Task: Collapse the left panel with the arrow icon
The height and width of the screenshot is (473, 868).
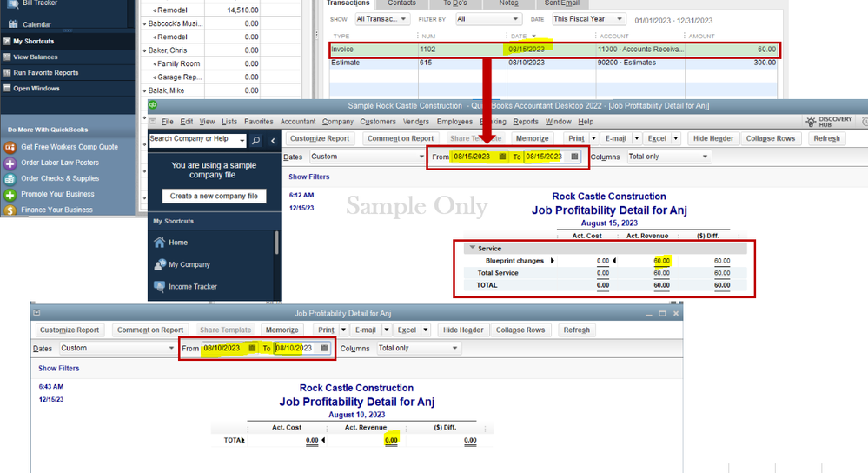Action: pos(273,141)
